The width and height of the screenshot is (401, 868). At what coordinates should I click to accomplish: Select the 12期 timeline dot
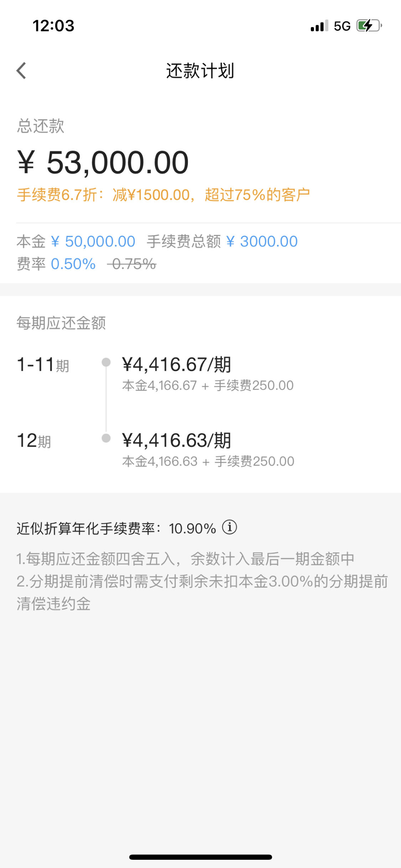coord(106,438)
